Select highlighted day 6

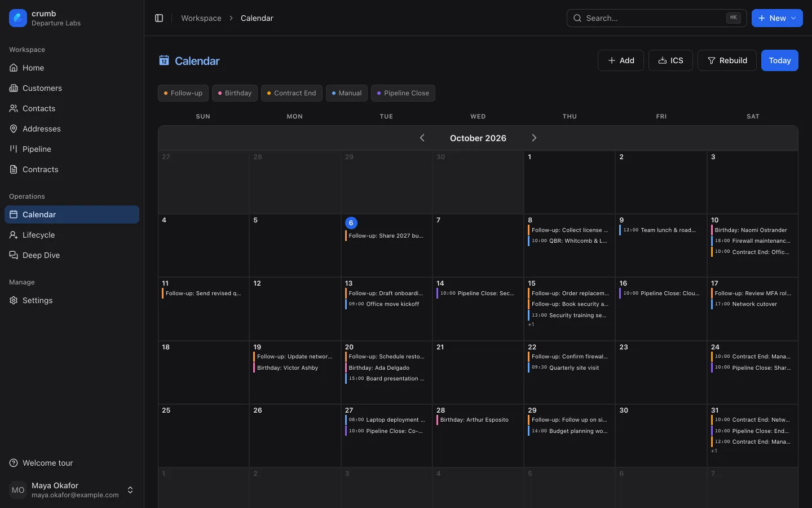point(351,223)
